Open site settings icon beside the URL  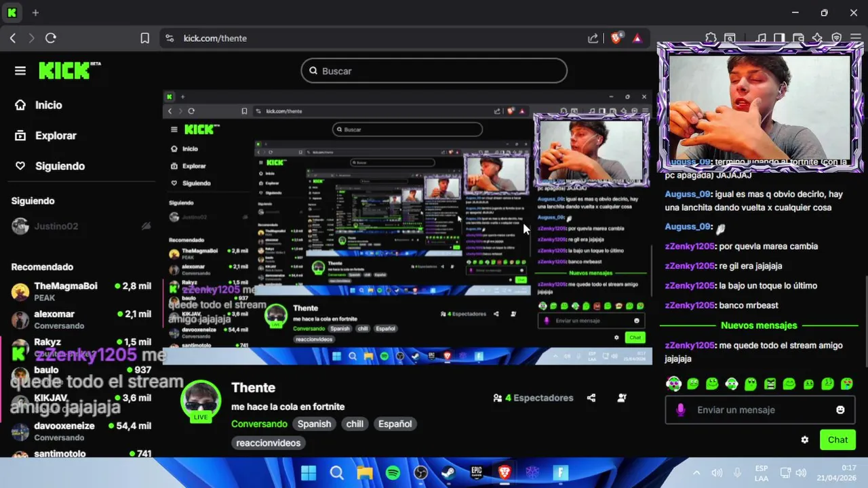click(x=170, y=39)
